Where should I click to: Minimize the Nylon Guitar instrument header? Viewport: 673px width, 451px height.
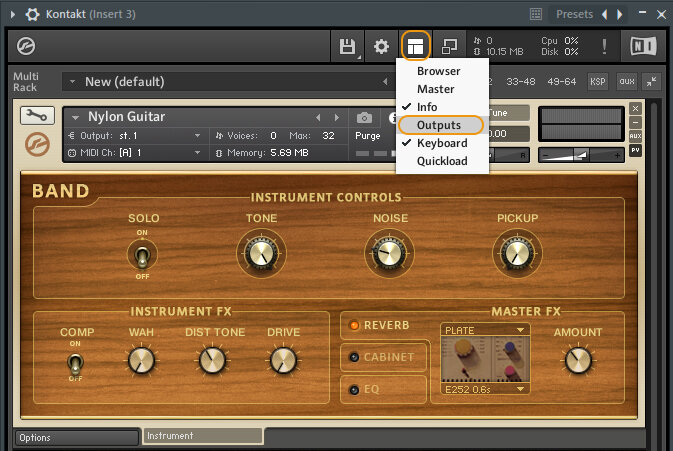click(x=635, y=122)
